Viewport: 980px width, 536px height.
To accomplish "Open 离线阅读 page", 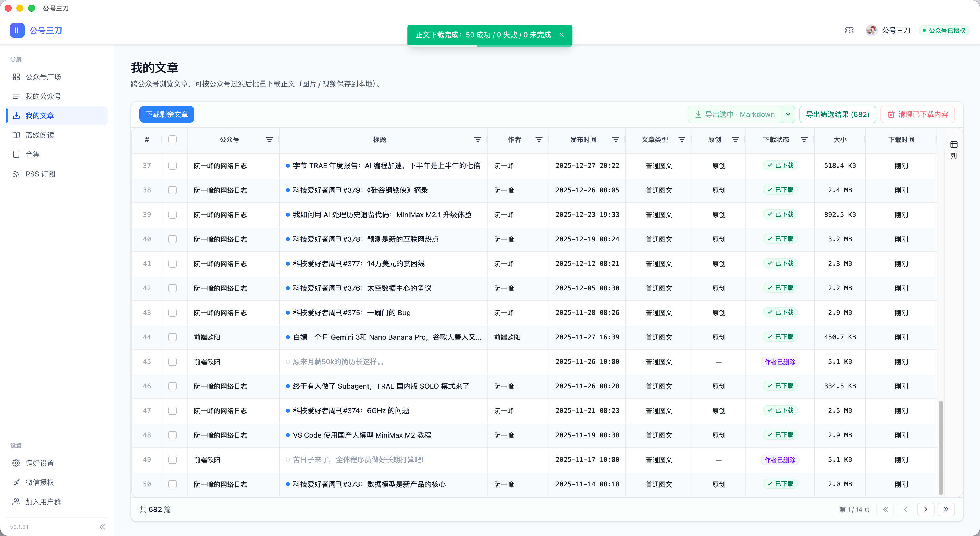I will [57, 135].
